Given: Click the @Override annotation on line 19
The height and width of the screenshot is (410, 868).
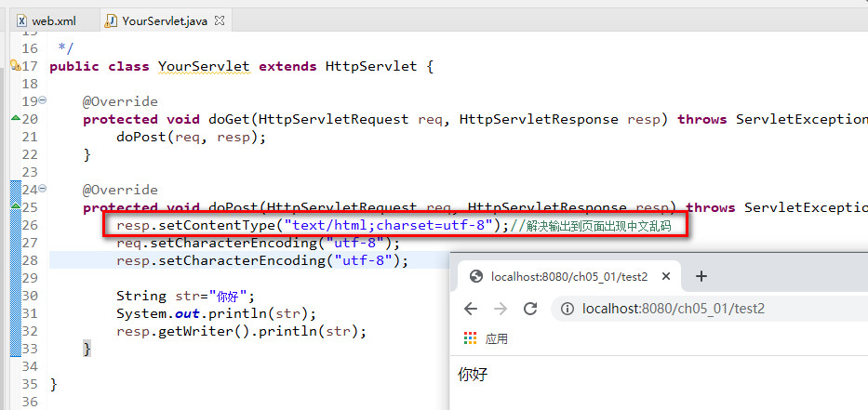Looking at the screenshot, I should (120, 102).
